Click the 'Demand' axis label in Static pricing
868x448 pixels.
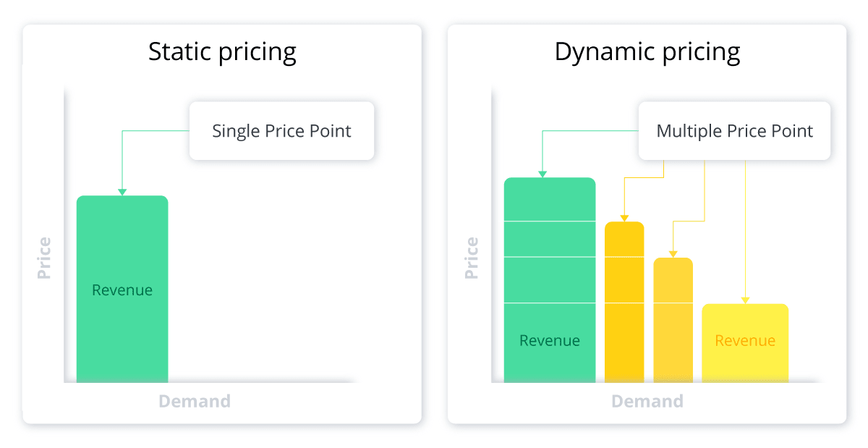[x=195, y=401]
